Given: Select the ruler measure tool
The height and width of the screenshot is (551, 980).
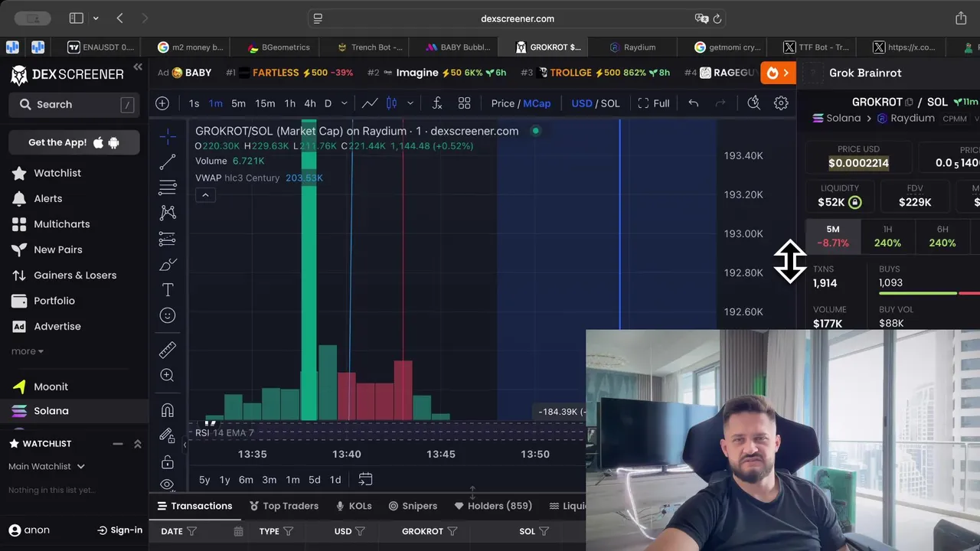Looking at the screenshot, I should [x=168, y=350].
